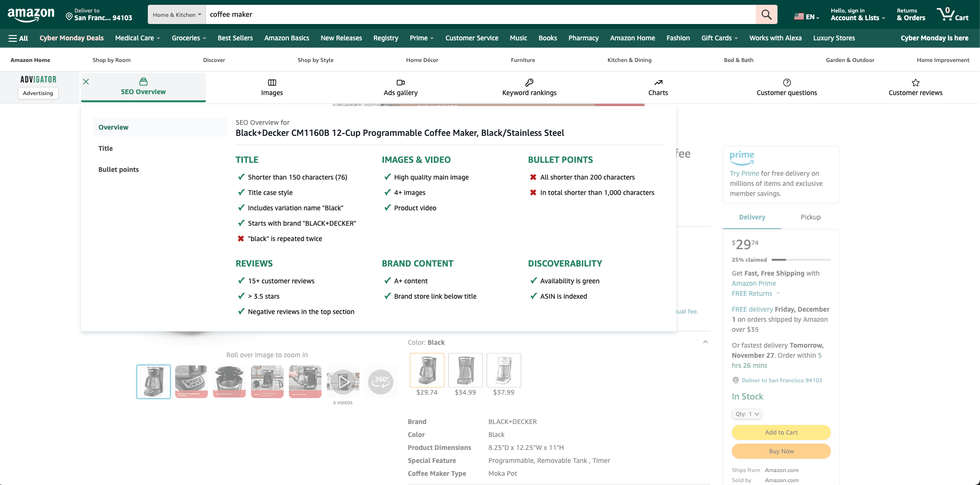
Task: Select the fourth product image thumbnail
Action: 267,382
